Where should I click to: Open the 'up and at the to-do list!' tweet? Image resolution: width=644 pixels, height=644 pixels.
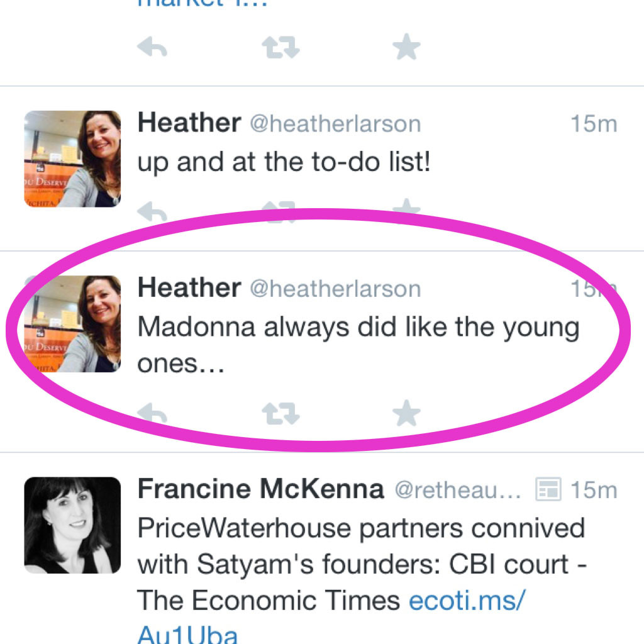(x=284, y=162)
